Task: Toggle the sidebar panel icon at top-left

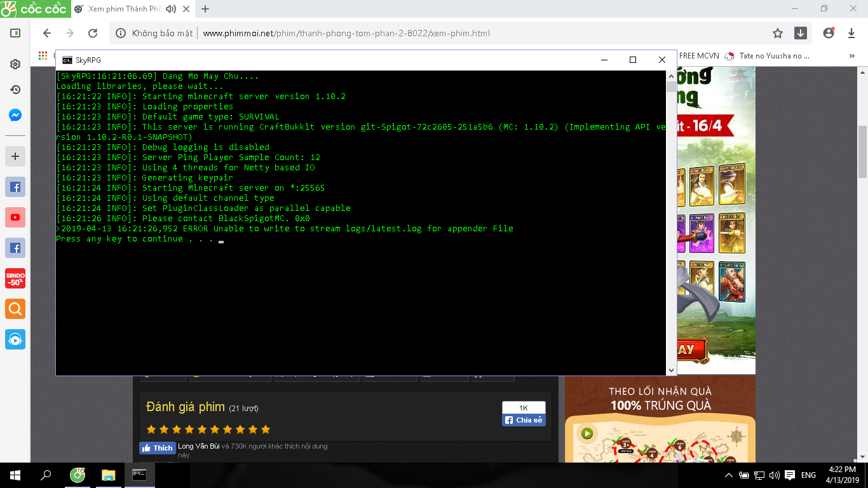Action: point(15,33)
